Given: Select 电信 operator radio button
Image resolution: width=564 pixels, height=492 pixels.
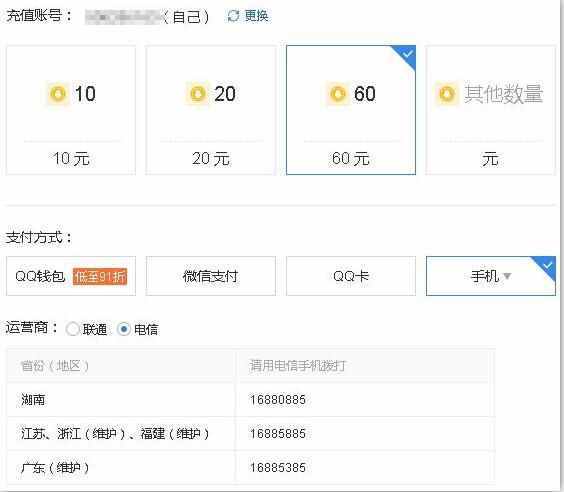Looking at the screenshot, I should [124, 329].
